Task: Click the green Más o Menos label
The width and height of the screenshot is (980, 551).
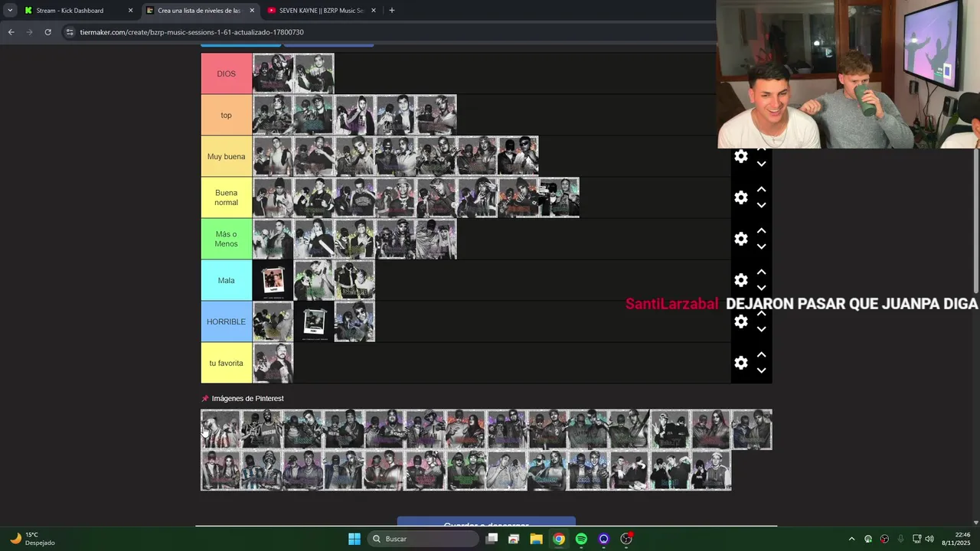Action: (x=227, y=239)
